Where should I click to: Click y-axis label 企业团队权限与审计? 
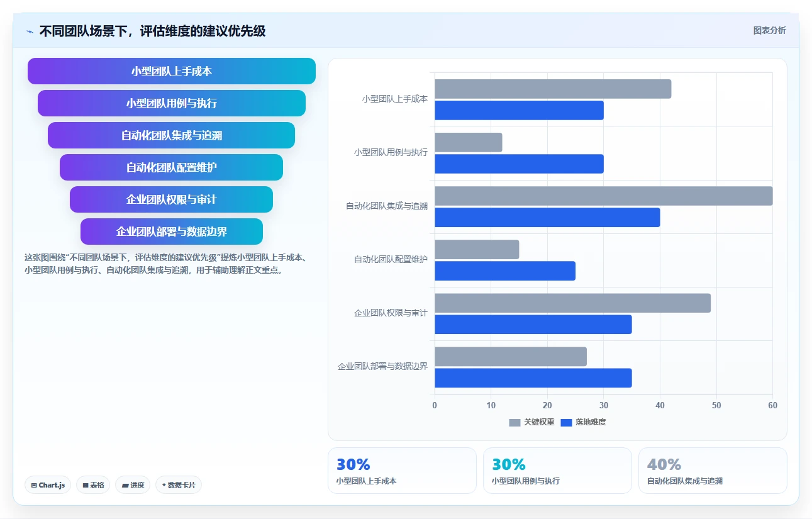click(x=391, y=313)
